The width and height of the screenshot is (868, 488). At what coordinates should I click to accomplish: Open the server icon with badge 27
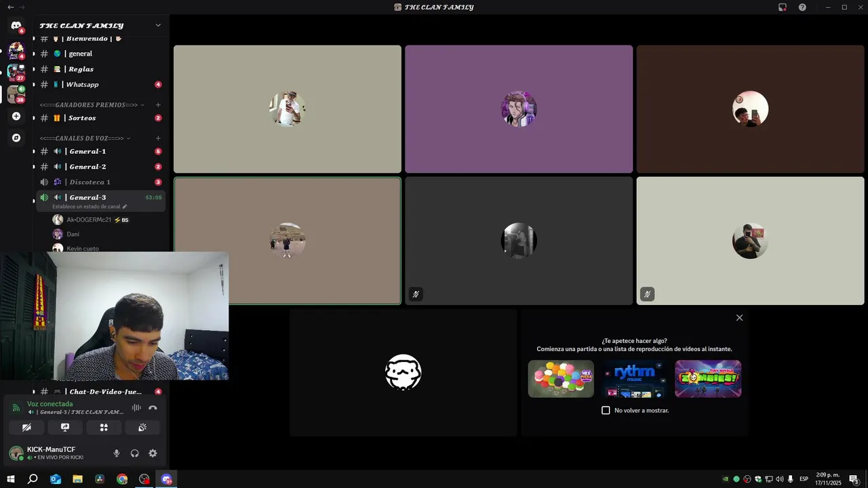coord(16,72)
